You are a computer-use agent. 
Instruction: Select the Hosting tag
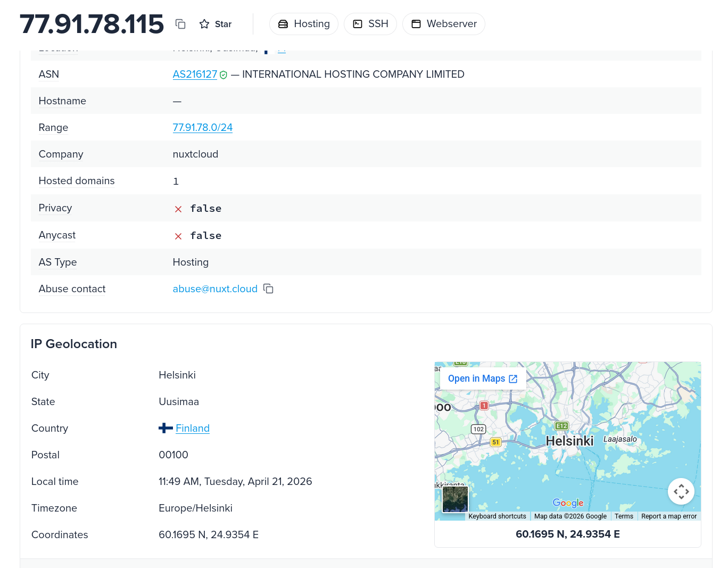click(x=304, y=24)
